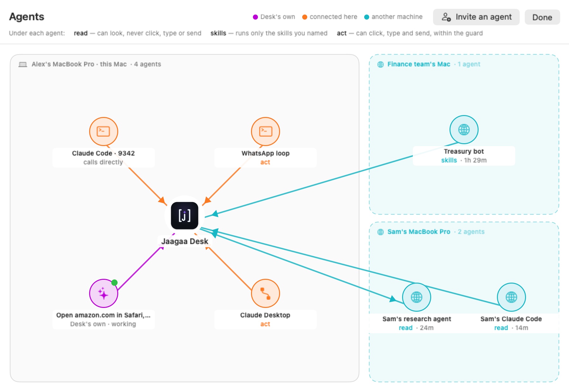Click the laptop icon beside Alex's MacBook Pro
Viewport: 569px width, 392px height.
point(23,64)
